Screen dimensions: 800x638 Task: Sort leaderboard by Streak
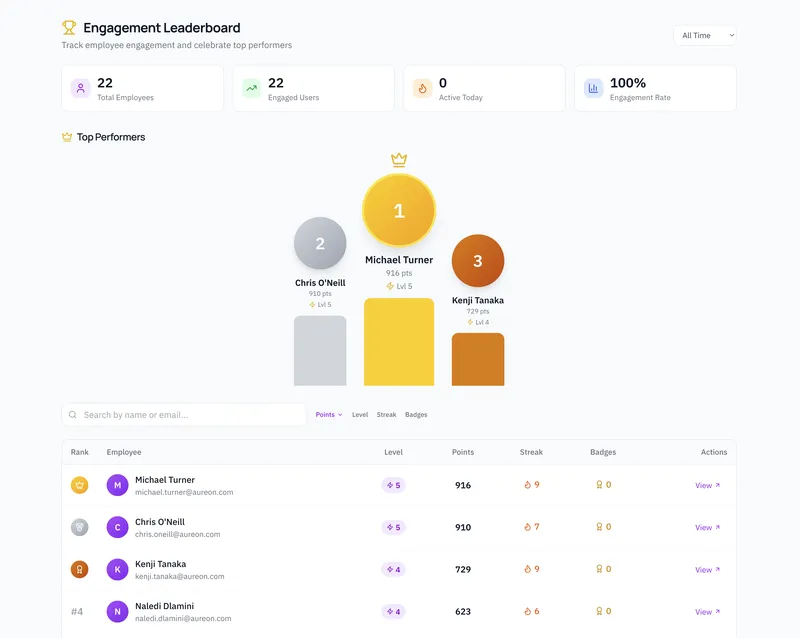click(x=386, y=414)
